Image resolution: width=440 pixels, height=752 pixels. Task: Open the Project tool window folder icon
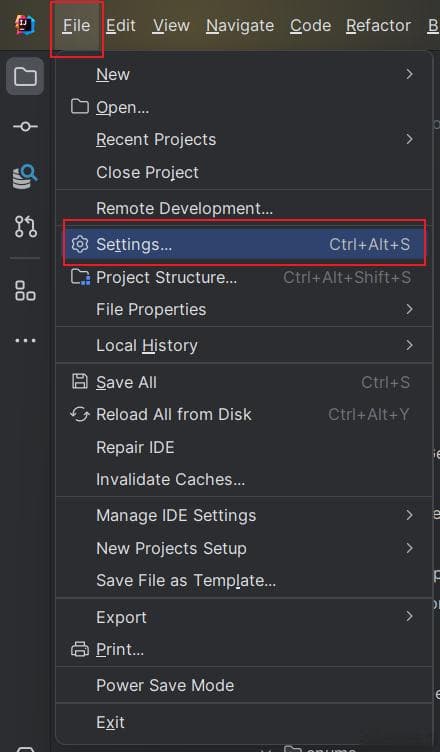coord(25,76)
